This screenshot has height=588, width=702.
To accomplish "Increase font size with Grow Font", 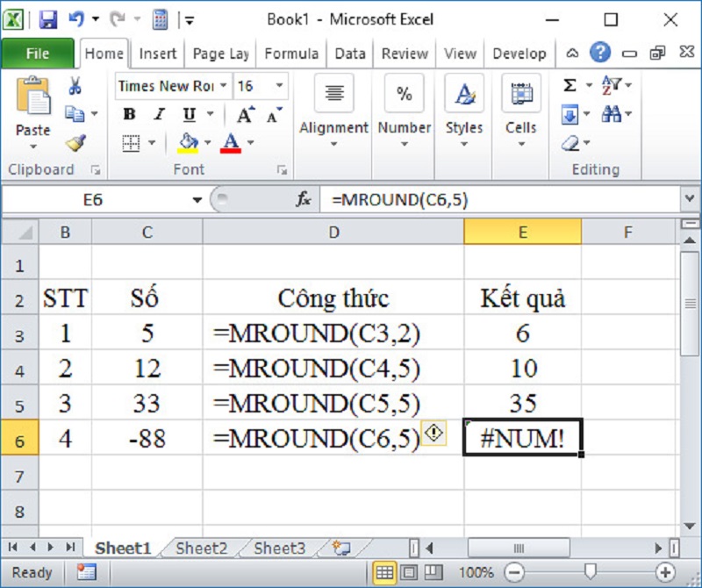I will tap(246, 115).
